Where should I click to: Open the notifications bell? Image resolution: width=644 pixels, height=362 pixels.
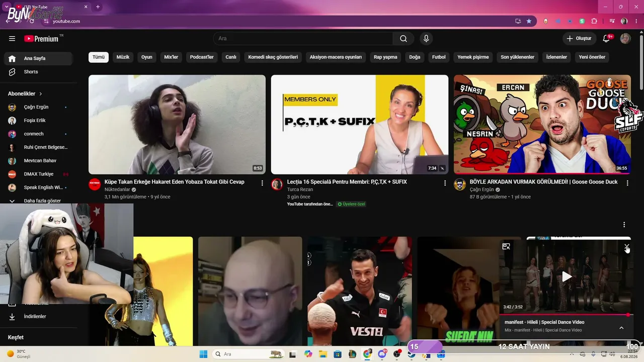click(606, 39)
